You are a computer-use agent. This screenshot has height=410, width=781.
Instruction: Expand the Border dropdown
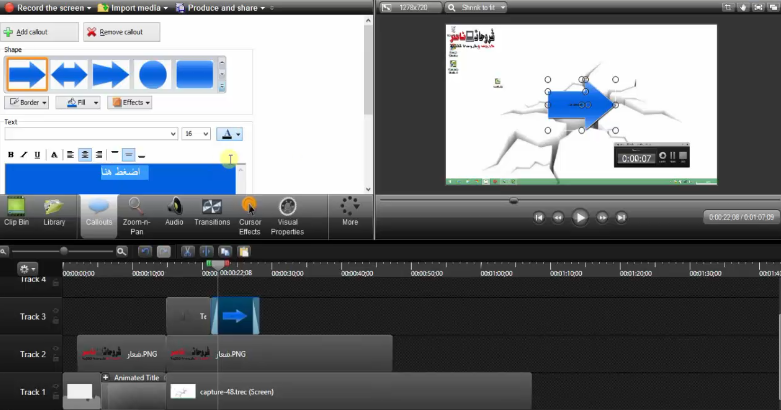tap(26, 103)
